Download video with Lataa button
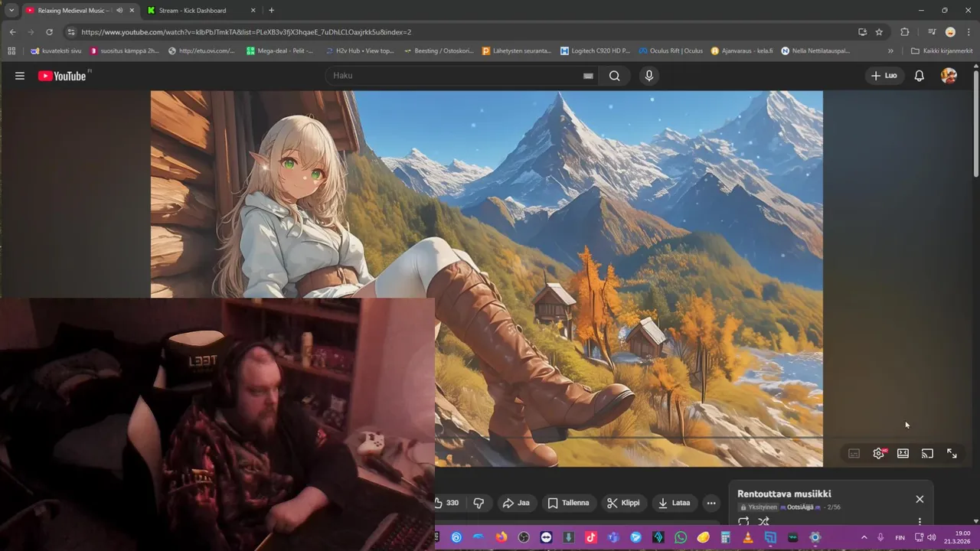This screenshot has width=980, height=551. (674, 503)
